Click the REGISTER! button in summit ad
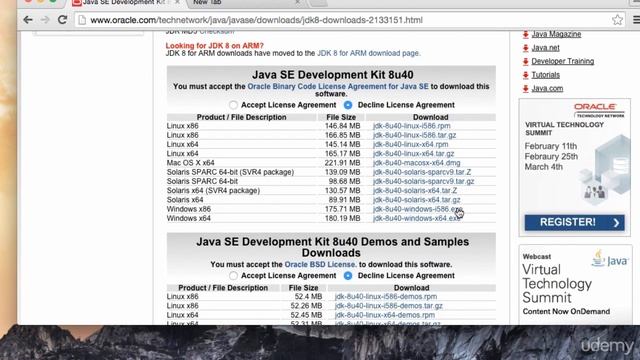Screen dimensions: 640x360 574,222
